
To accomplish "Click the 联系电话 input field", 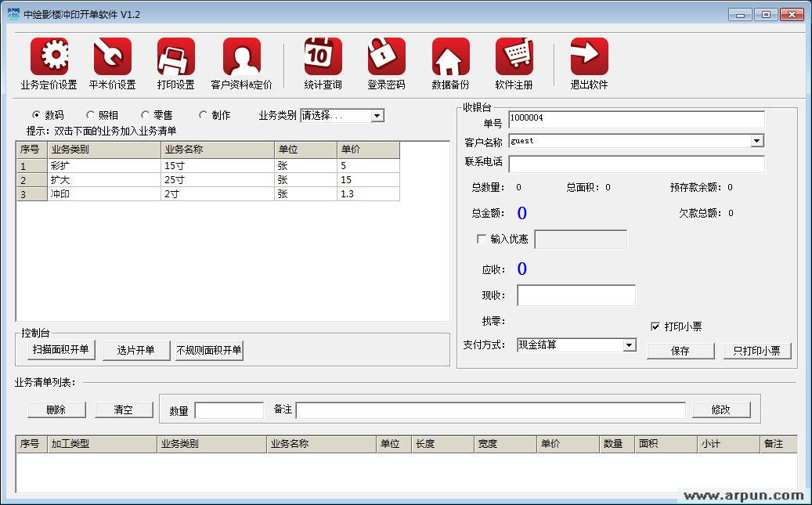I will click(636, 164).
